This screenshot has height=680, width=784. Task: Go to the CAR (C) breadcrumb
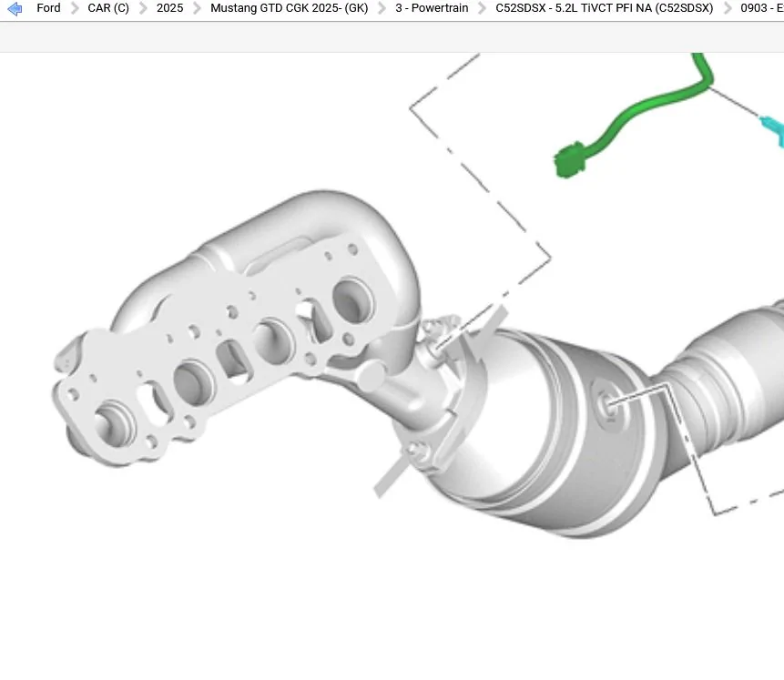pyautogui.click(x=108, y=8)
